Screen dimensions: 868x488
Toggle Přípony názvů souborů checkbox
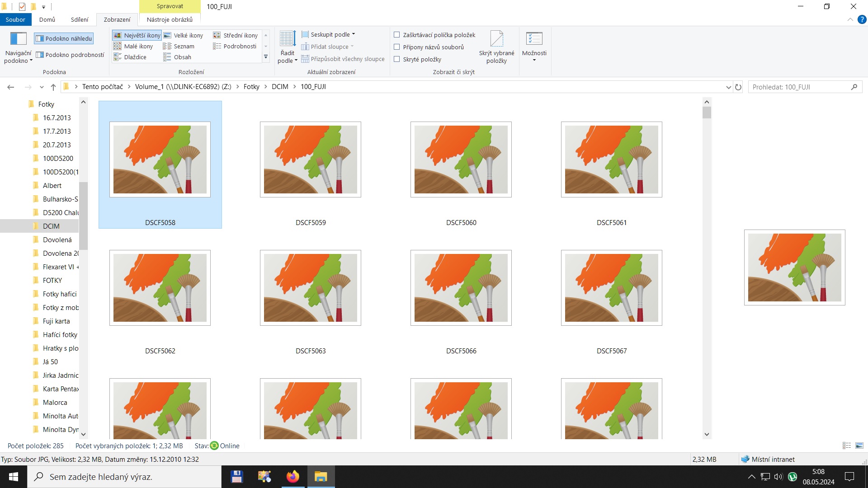[x=397, y=47]
